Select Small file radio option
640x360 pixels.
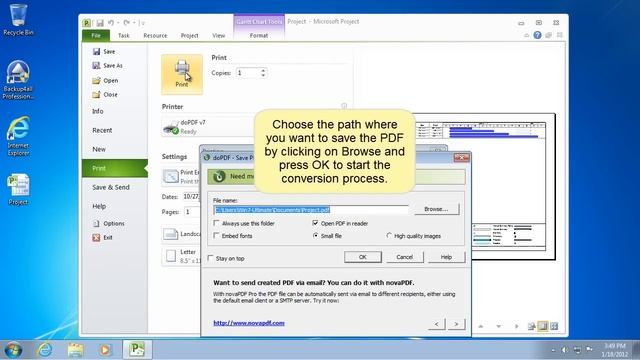tap(315, 236)
